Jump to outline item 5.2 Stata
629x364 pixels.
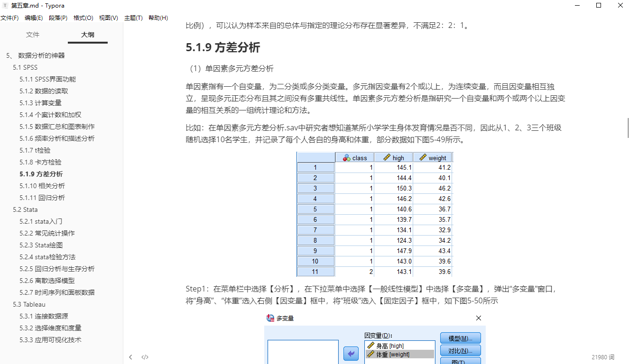[25, 209]
